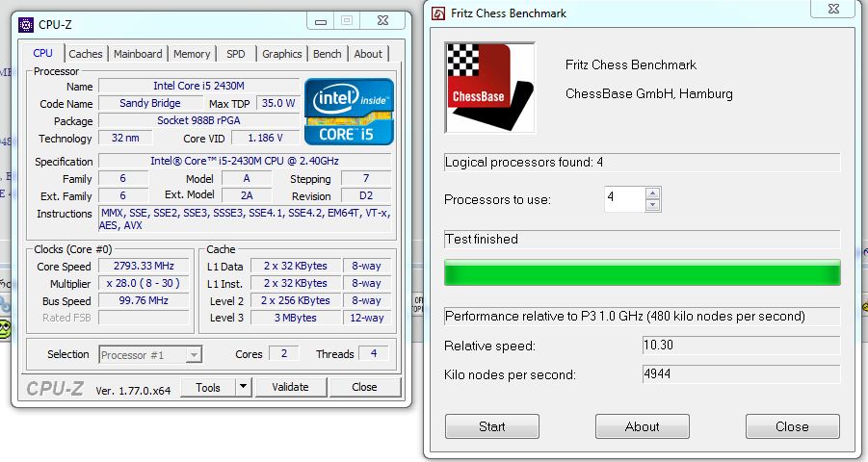Go to the SPD tab

[x=235, y=54]
